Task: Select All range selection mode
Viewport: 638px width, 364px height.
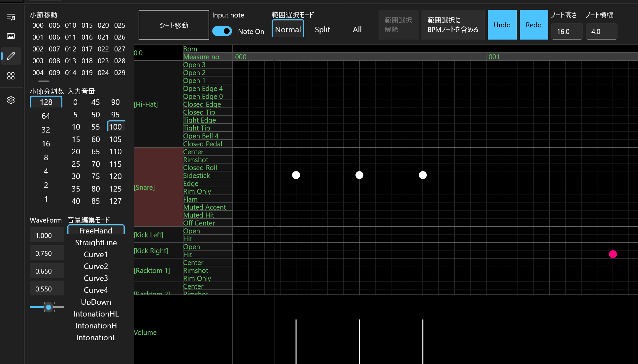Action: pos(357,30)
